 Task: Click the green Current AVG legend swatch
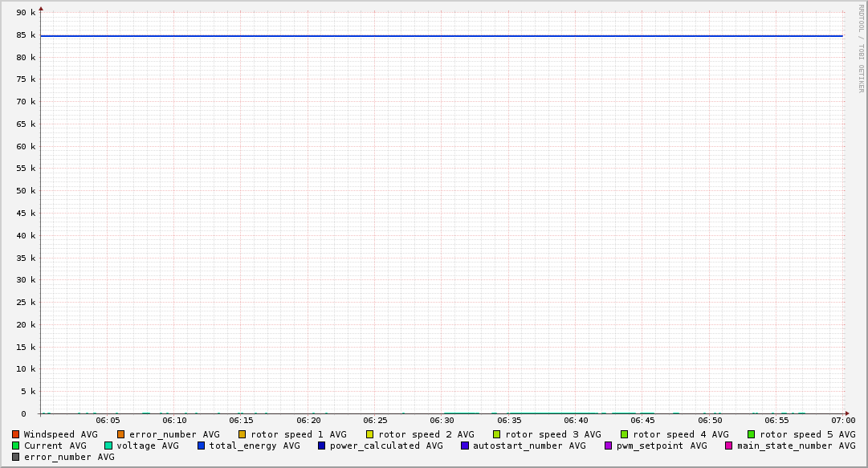tap(16, 446)
